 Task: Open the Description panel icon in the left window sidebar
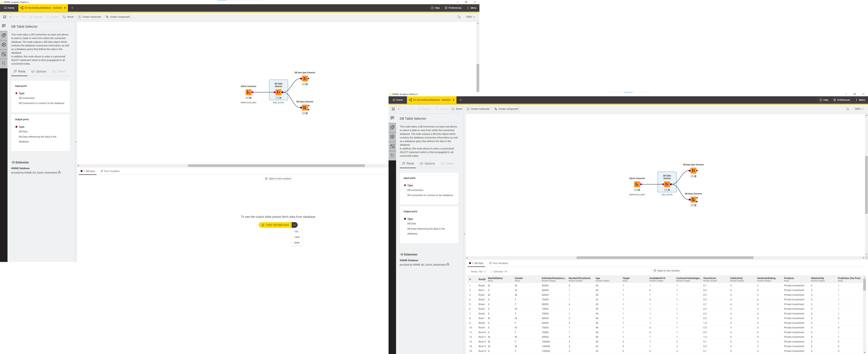click(4, 26)
